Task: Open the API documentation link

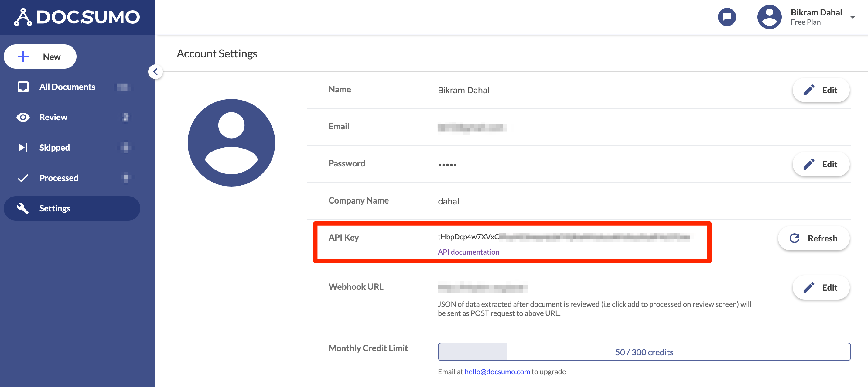Action: [468, 252]
